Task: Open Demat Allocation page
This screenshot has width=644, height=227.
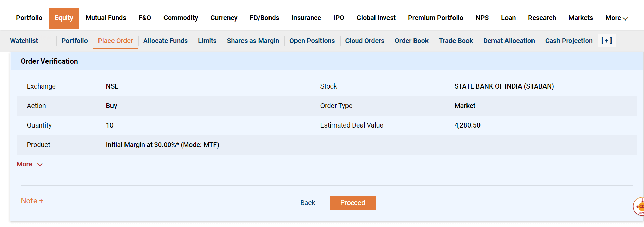Action: (509, 41)
